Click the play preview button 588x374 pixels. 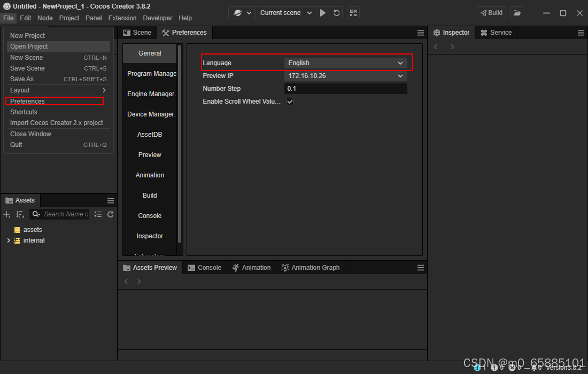[322, 13]
